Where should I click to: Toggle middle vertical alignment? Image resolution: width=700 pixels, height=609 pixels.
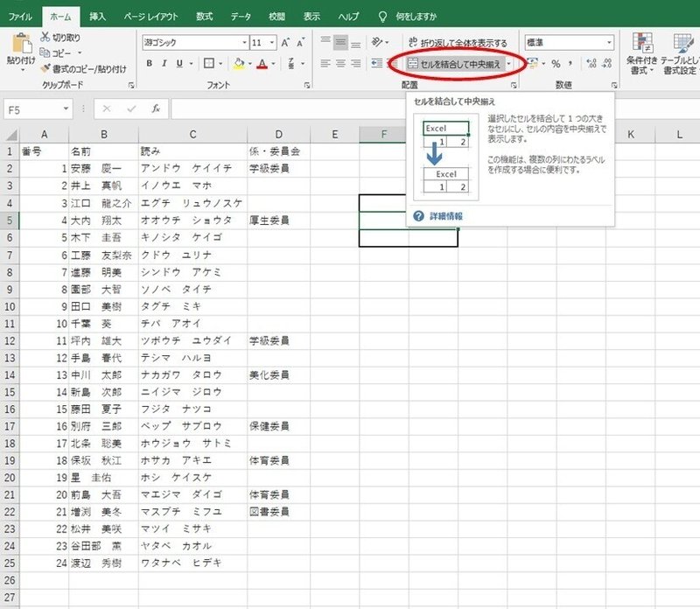340,42
